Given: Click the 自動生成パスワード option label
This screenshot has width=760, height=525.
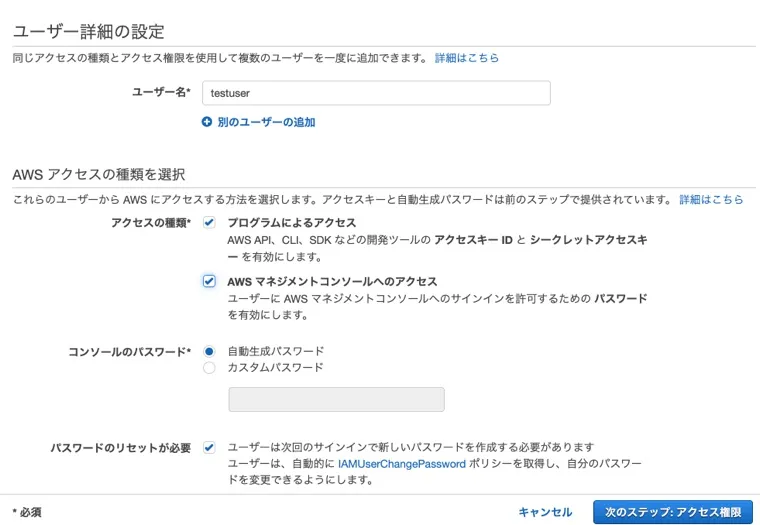Looking at the screenshot, I should click(x=275, y=351).
